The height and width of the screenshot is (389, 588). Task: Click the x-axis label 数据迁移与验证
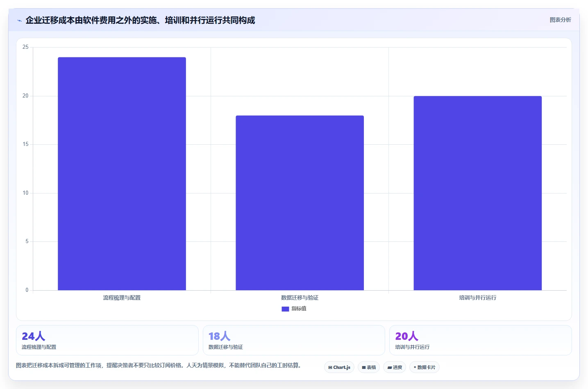pyautogui.click(x=300, y=298)
